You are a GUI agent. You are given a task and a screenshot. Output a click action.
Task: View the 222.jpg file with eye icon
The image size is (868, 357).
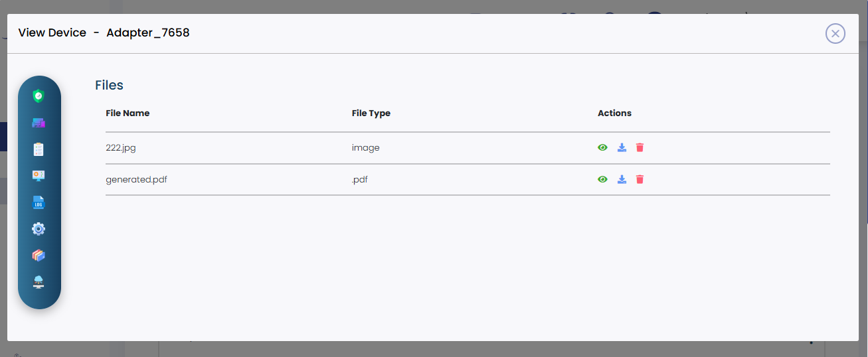tap(602, 147)
